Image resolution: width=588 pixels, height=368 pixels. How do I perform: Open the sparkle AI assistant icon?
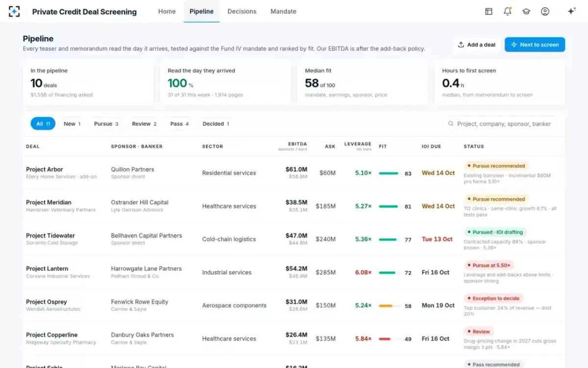pyautogui.click(x=571, y=11)
